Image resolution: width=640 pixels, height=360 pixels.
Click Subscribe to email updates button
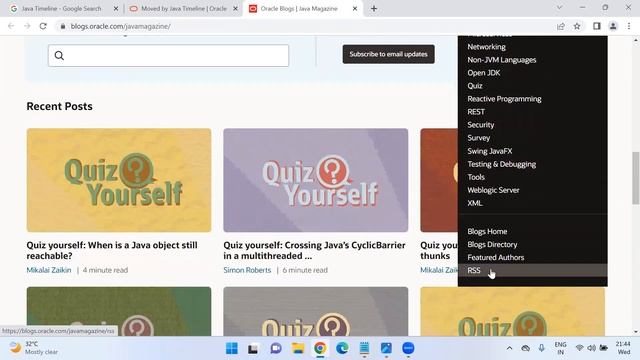tap(389, 54)
